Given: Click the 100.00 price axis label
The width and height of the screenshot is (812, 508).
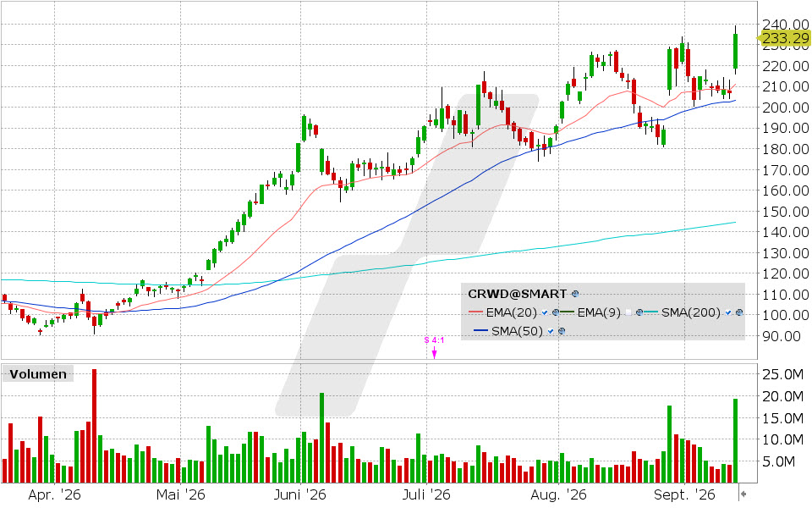Looking at the screenshot, I should coord(786,315).
